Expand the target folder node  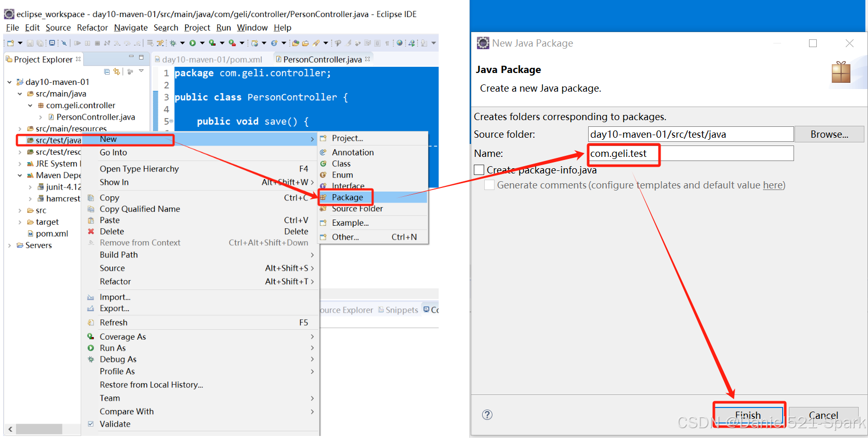click(20, 222)
